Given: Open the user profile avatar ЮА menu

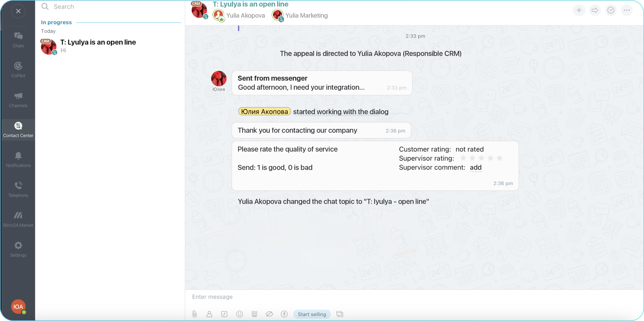Looking at the screenshot, I should (x=18, y=307).
